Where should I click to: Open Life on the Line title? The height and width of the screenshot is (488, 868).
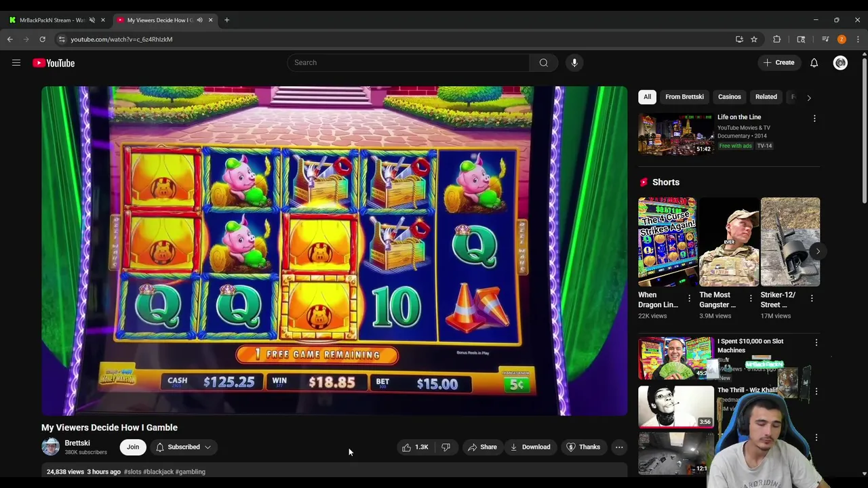click(739, 117)
